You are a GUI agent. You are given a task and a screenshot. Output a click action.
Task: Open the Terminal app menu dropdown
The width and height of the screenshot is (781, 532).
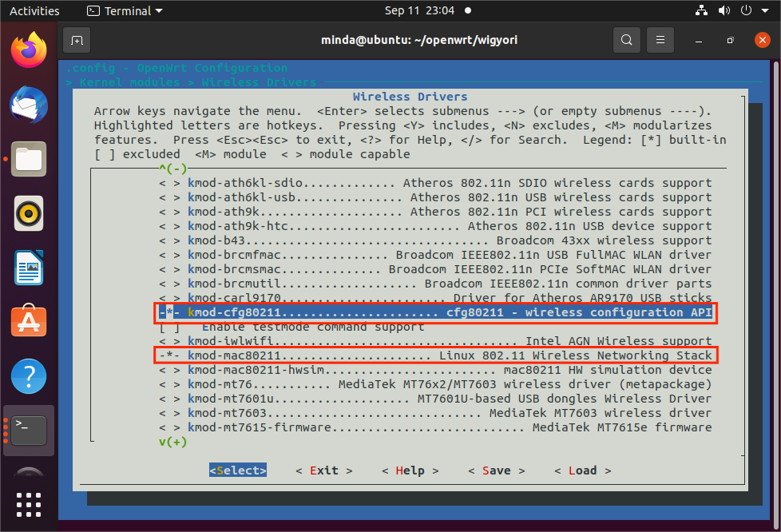125,10
